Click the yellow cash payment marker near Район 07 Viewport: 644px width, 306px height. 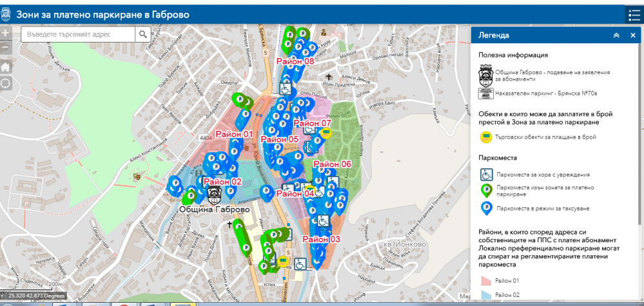point(327,133)
